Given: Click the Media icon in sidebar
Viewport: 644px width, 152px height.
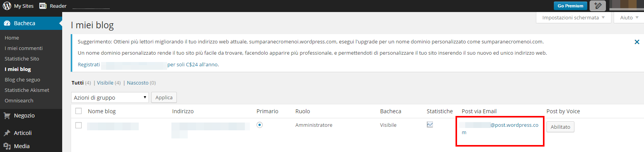Looking at the screenshot, I should point(7,146).
